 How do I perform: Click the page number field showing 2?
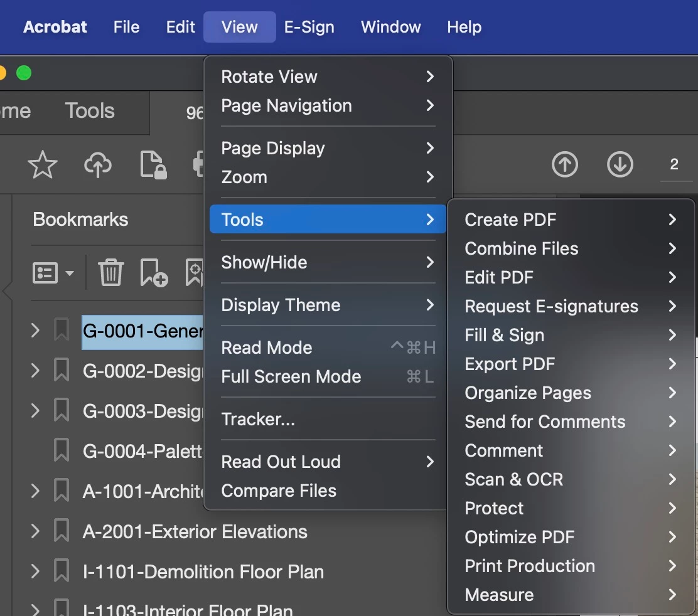click(675, 164)
